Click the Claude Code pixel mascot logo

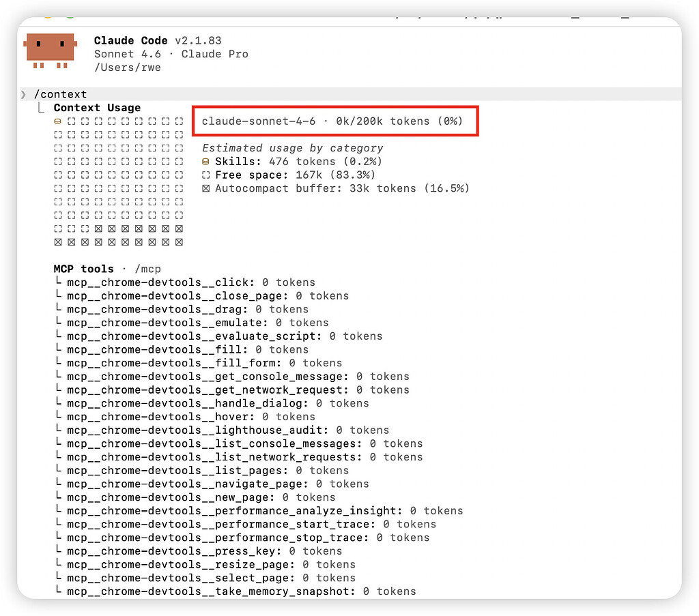tap(51, 50)
